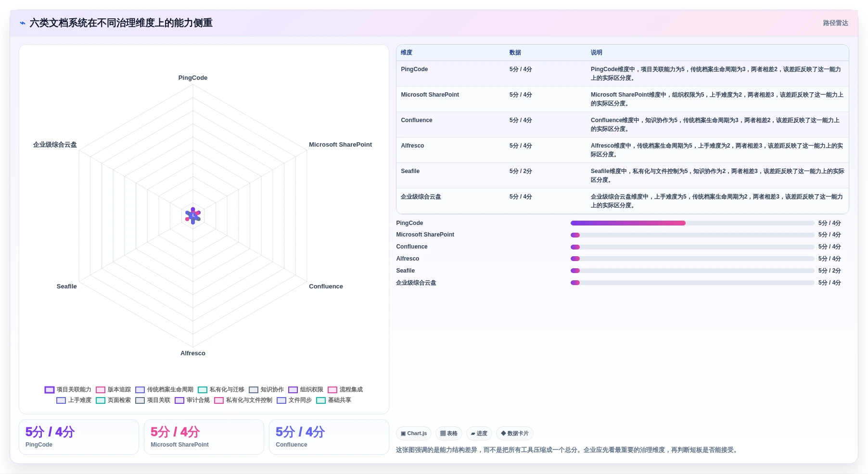Select the Confluence table row name

click(417, 120)
